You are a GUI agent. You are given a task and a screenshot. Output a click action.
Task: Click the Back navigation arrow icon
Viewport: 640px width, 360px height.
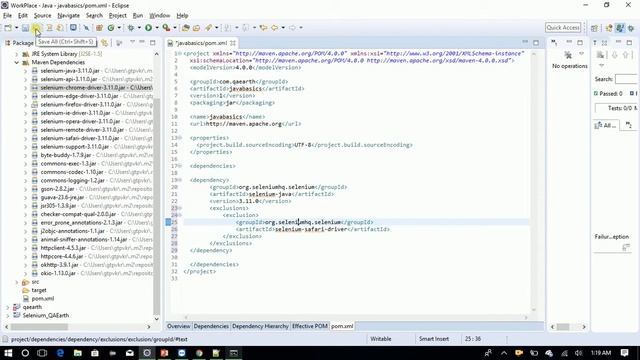(x=274, y=28)
